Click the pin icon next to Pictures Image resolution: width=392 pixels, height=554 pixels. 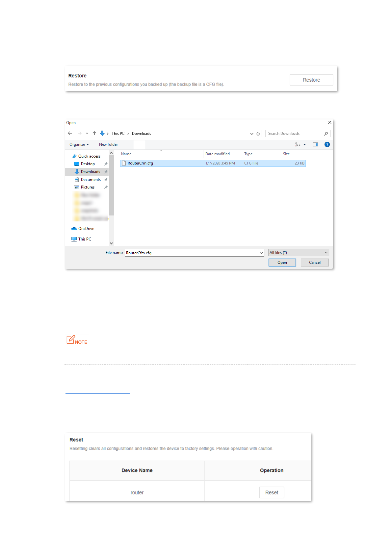coord(106,187)
